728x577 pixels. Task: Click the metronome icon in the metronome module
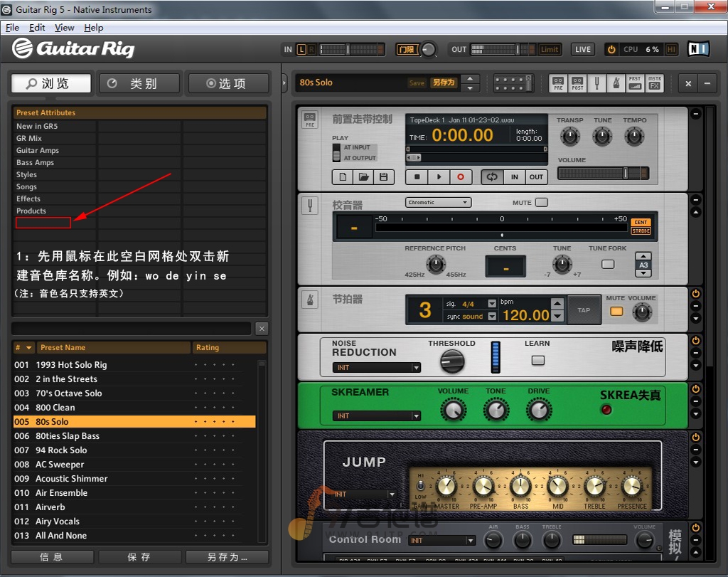tap(310, 300)
